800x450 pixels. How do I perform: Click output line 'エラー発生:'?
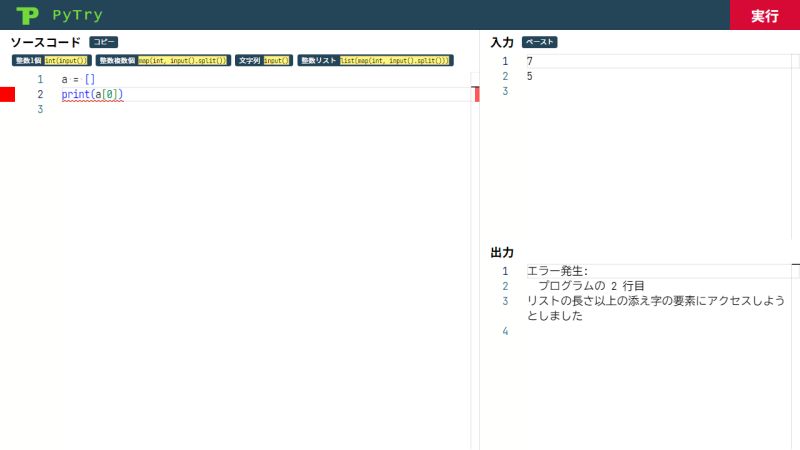pos(557,271)
